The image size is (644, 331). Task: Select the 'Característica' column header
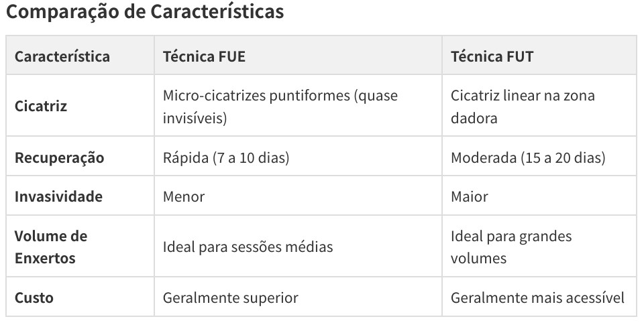(x=62, y=56)
